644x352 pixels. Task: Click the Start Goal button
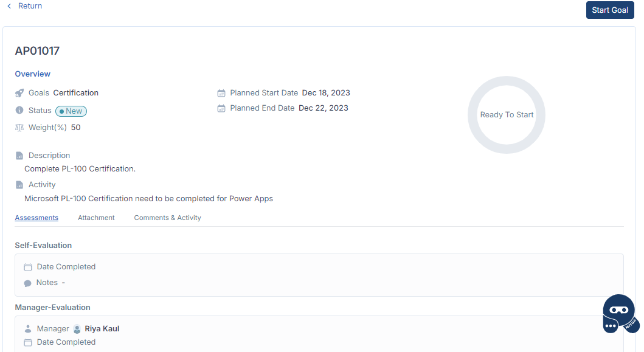click(x=610, y=10)
